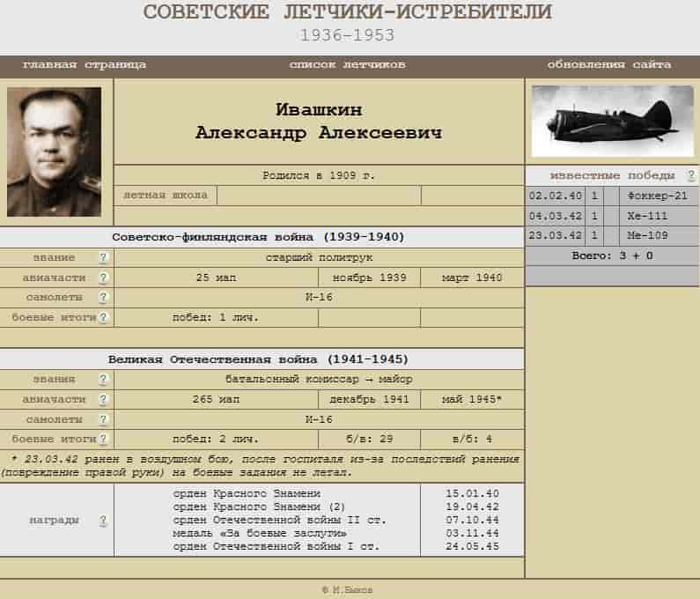Go to обновления сайта page
700x599 pixels.
608,65
